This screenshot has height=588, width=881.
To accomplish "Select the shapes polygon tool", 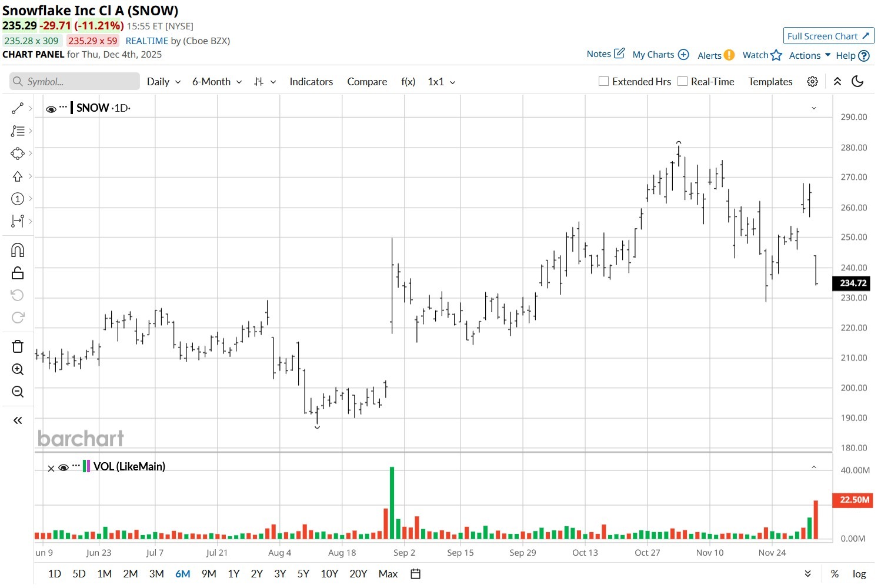I will 18,153.
